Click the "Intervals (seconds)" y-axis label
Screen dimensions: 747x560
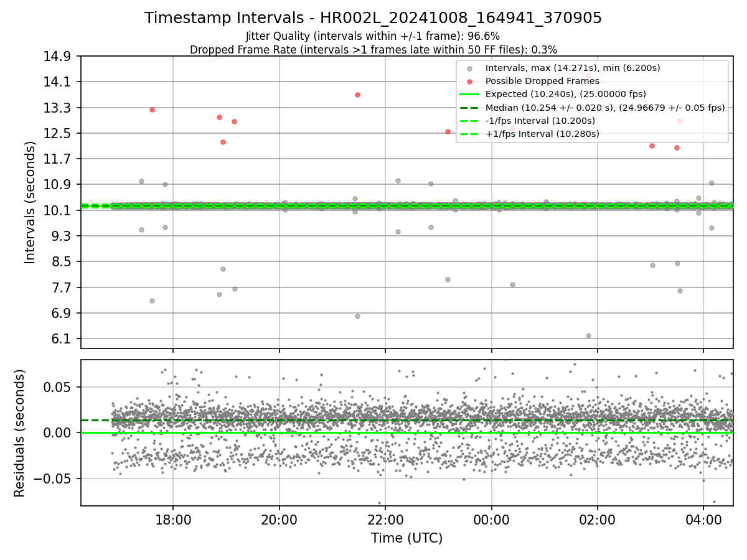click(x=31, y=202)
